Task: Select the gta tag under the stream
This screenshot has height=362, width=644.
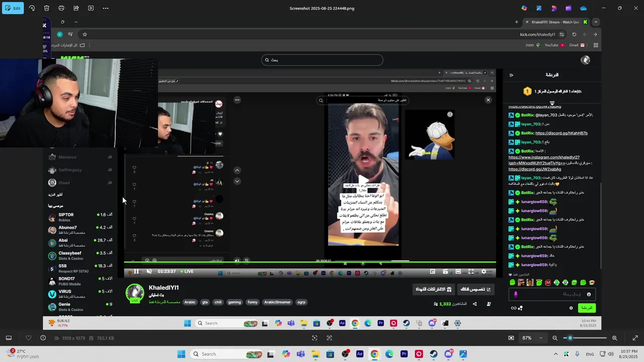Action: 205,302
